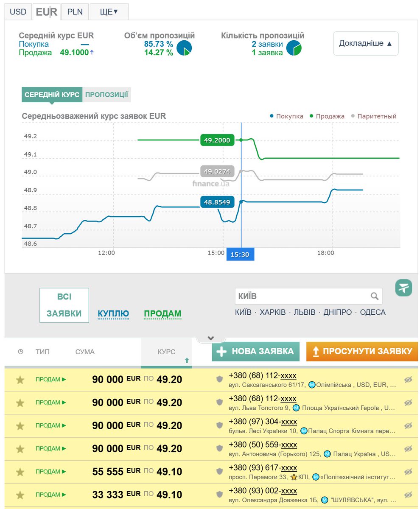
Task: Click the КУРС ascending sort arrow
Action: tap(187, 360)
